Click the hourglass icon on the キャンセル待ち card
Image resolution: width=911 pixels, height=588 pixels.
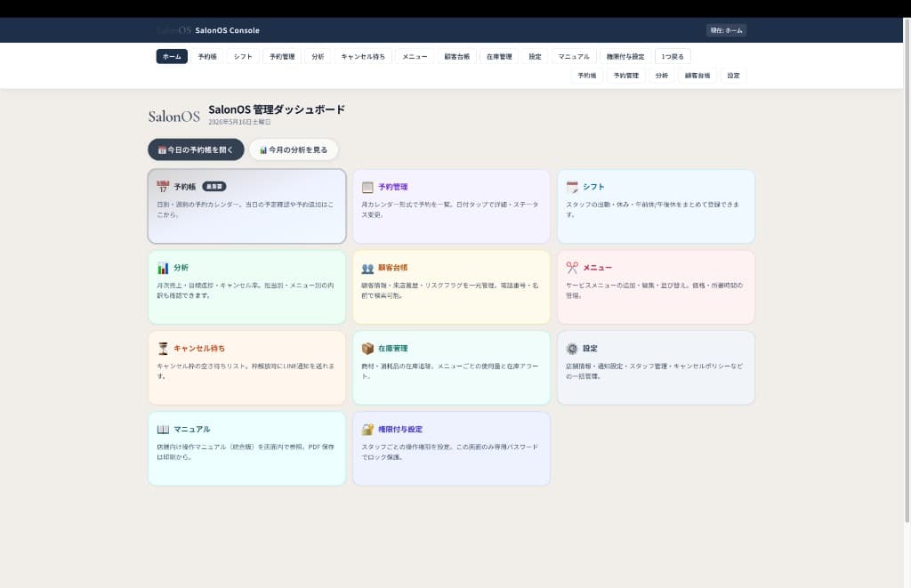coord(163,349)
